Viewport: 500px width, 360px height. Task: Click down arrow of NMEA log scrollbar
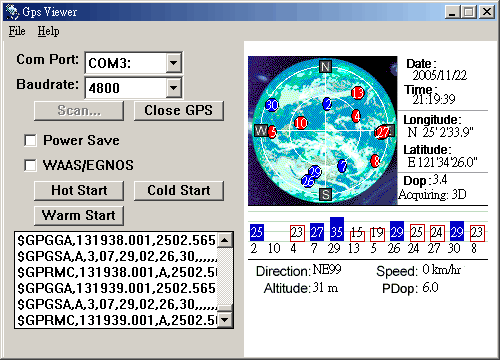[225, 320]
